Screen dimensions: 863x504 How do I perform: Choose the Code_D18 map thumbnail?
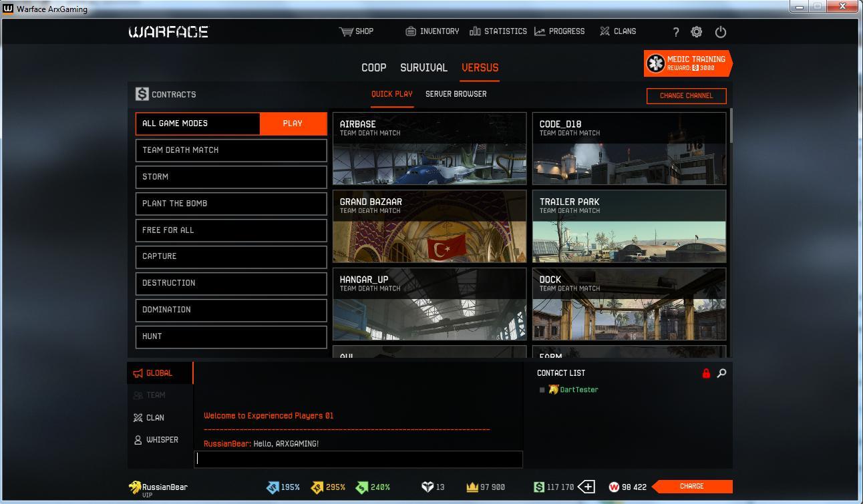tap(629, 148)
